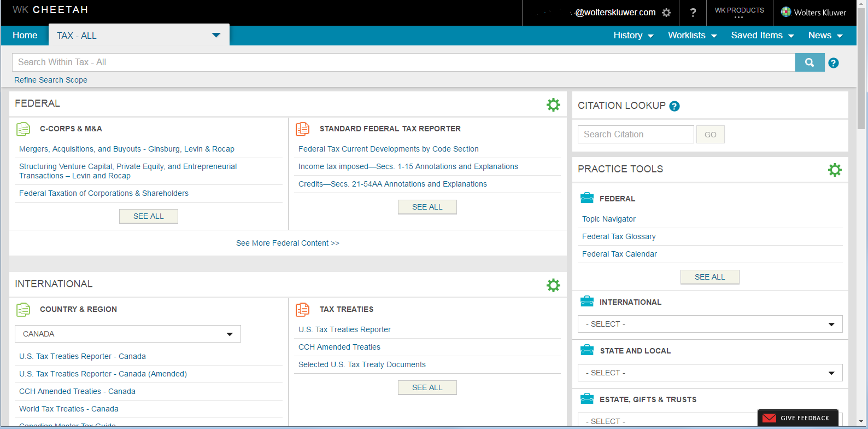Screen dimensions: 868x429
Task: Open the WK Products menu
Action: [x=740, y=12]
